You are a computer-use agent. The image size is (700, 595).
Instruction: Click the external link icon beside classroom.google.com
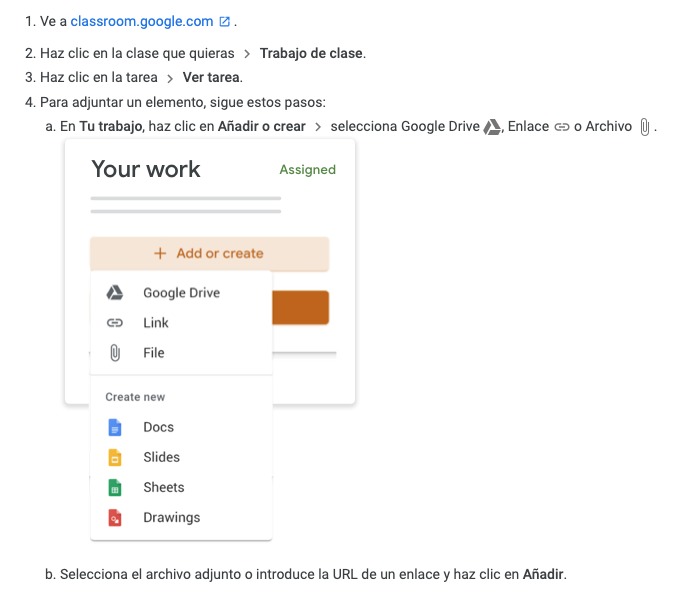click(x=225, y=21)
